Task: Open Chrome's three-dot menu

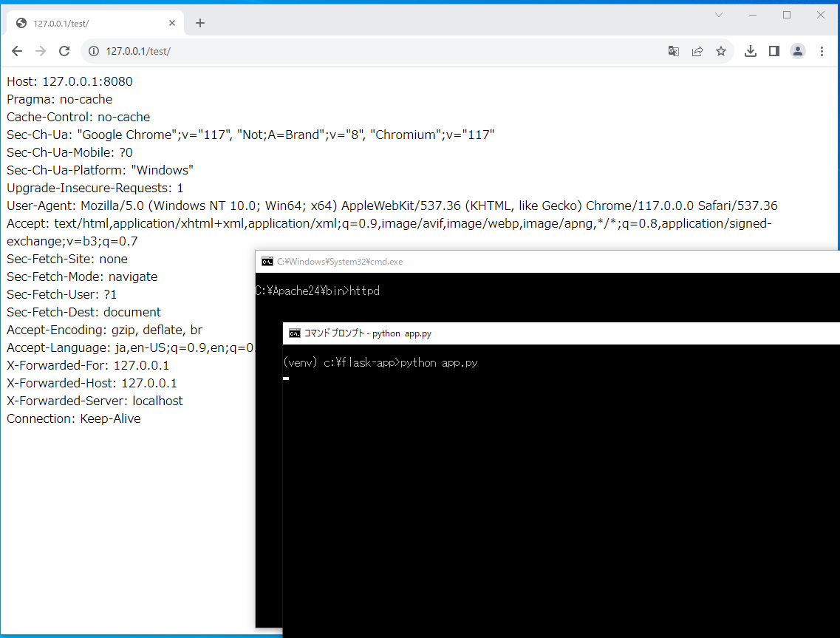Action: coord(822,51)
